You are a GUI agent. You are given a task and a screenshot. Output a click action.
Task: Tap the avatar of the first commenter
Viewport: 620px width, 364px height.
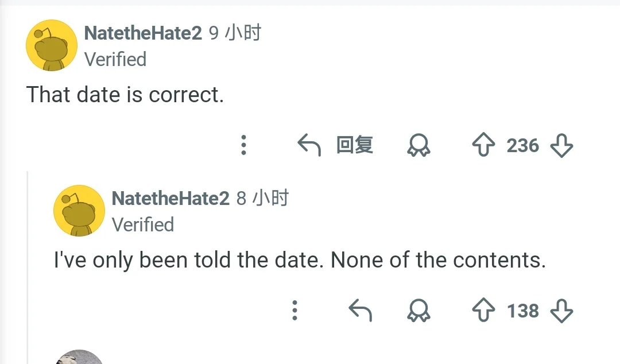[52, 45]
